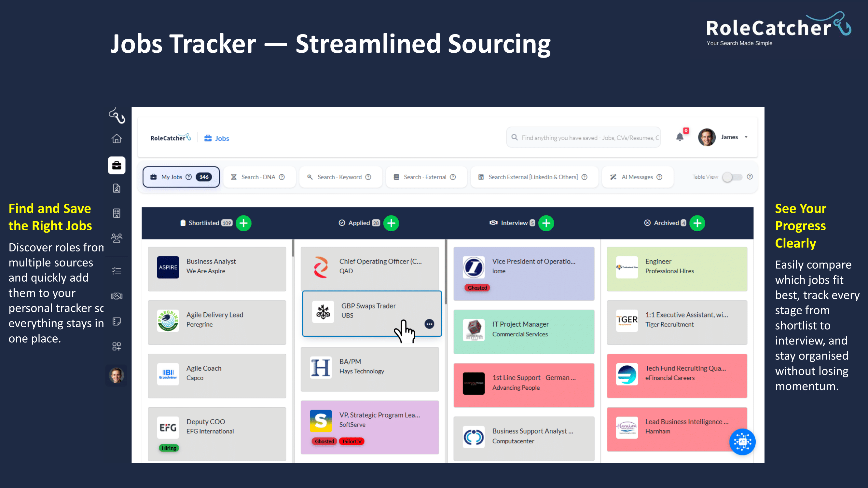868x488 pixels.
Task: Open the AI assistant floating button
Action: [742, 441]
